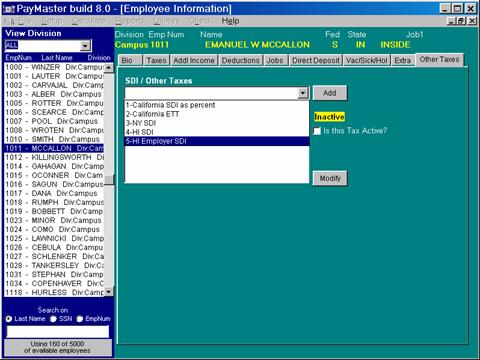Select employee 1007 - POOL
The height and width of the screenshot is (360, 480).
pos(54,121)
